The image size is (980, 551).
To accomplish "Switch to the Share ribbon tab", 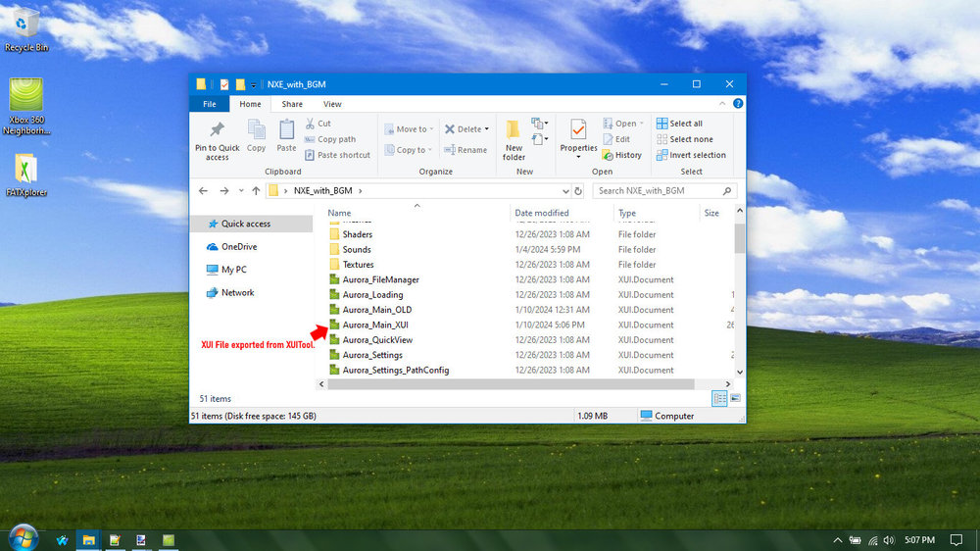I will point(292,104).
